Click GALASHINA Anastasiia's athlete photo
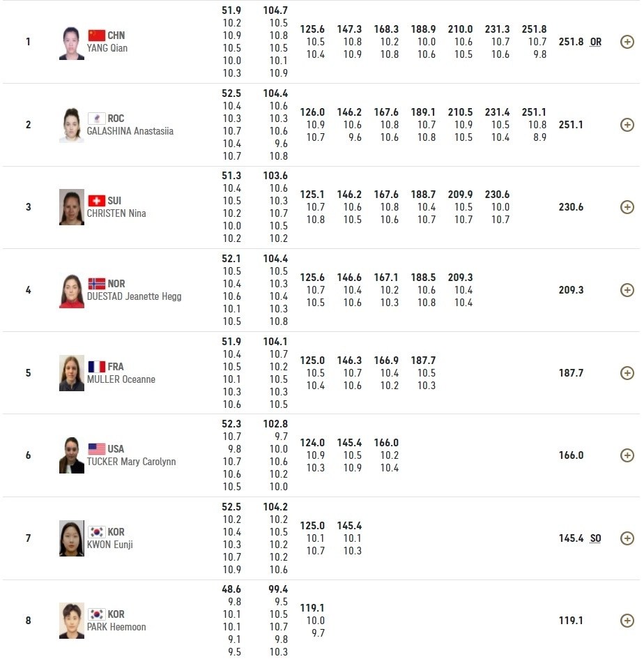 point(71,126)
